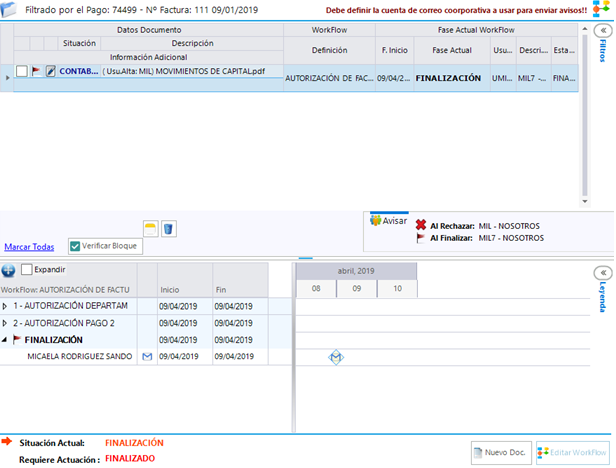The height and width of the screenshot is (468, 616).
Task: Click the row indicator arrow of document row
Action: click(x=7, y=78)
